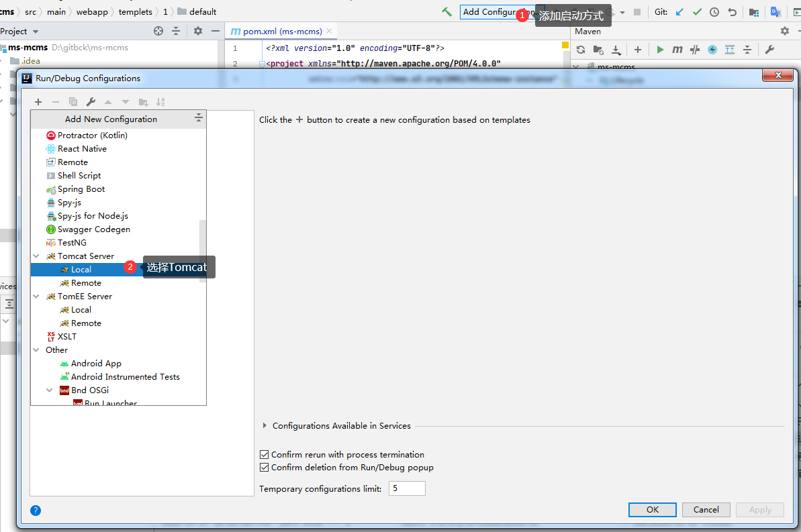Toggle Confirm deletion from Run/Debug popup checkbox
The width and height of the screenshot is (801, 532).
[x=265, y=468]
